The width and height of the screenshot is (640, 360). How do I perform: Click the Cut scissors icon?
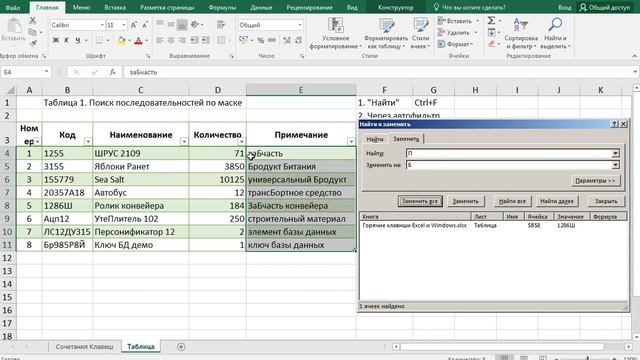33,20
